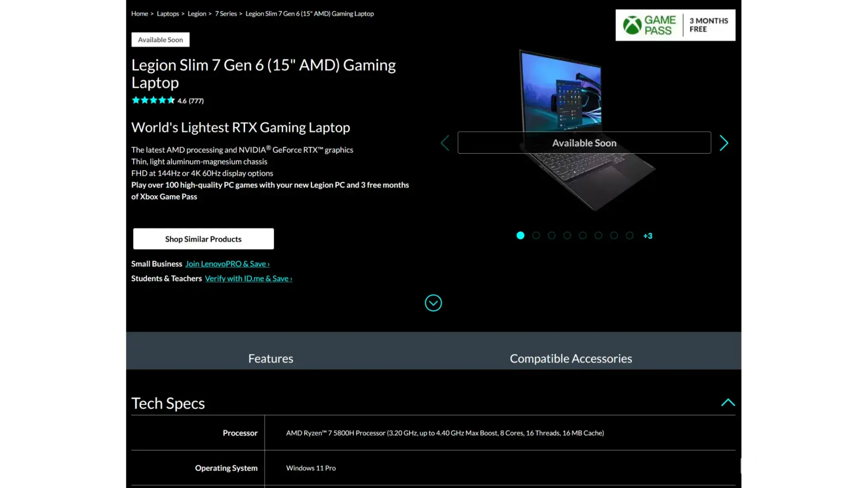Show the +3 additional gallery images
Screen dimensions: 868x488
tap(648, 236)
